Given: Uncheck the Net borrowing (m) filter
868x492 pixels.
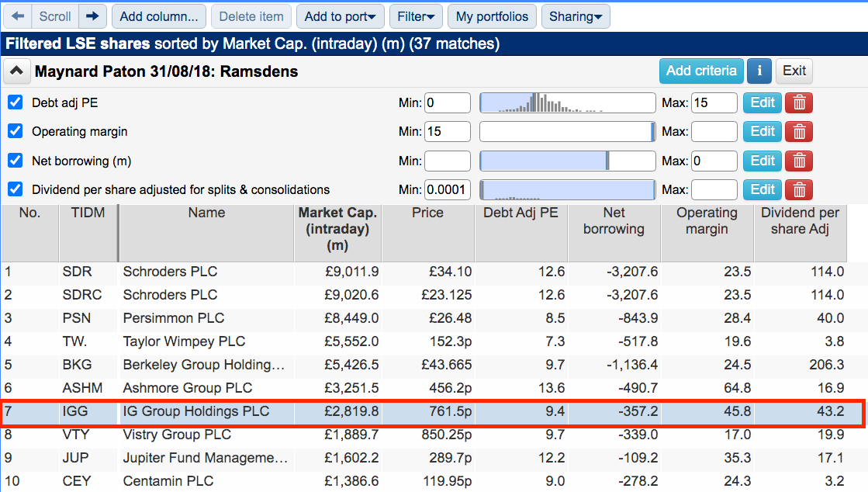Looking at the screenshot, I should [16, 161].
